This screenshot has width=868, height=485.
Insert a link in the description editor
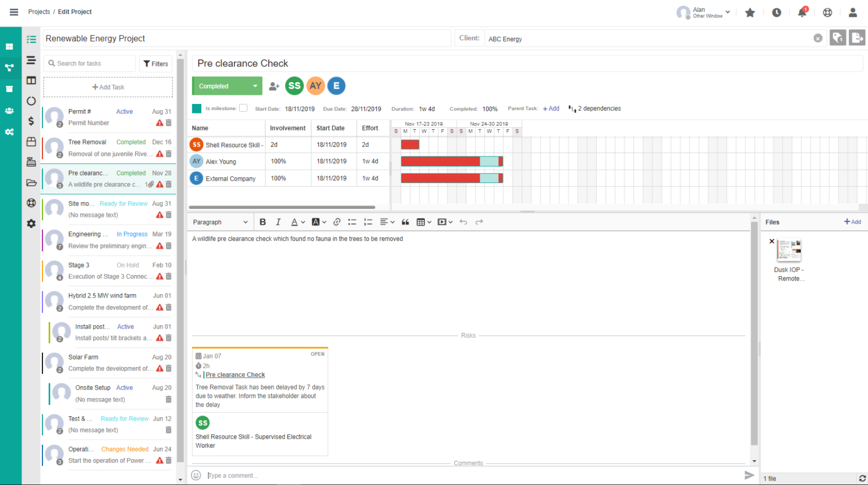(x=337, y=222)
